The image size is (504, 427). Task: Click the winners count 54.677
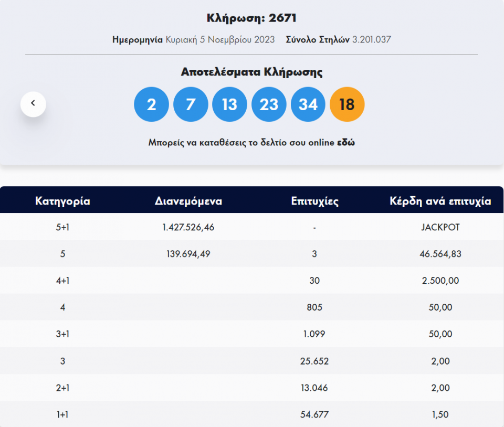point(314,414)
